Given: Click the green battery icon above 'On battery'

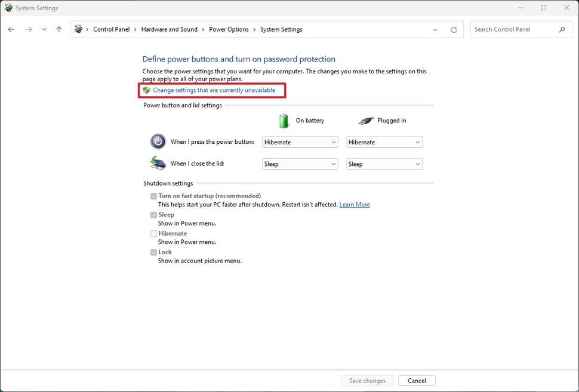Looking at the screenshot, I should [284, 121].
